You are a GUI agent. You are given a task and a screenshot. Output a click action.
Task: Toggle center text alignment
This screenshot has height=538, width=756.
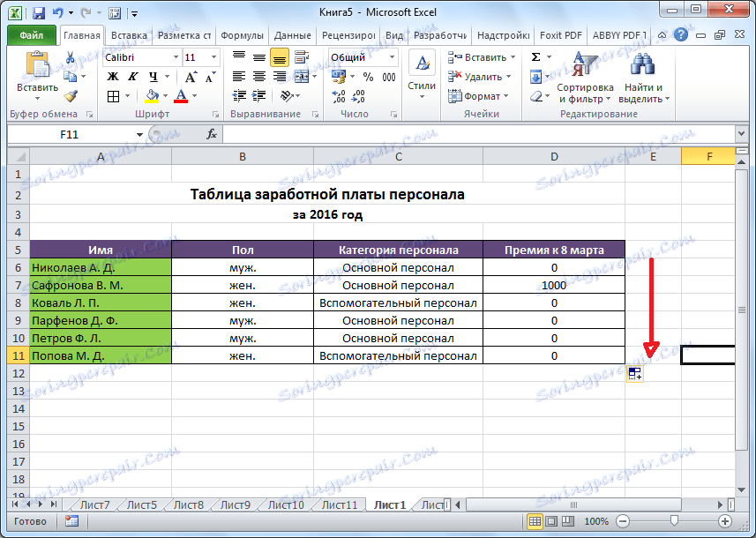(258, 76)
